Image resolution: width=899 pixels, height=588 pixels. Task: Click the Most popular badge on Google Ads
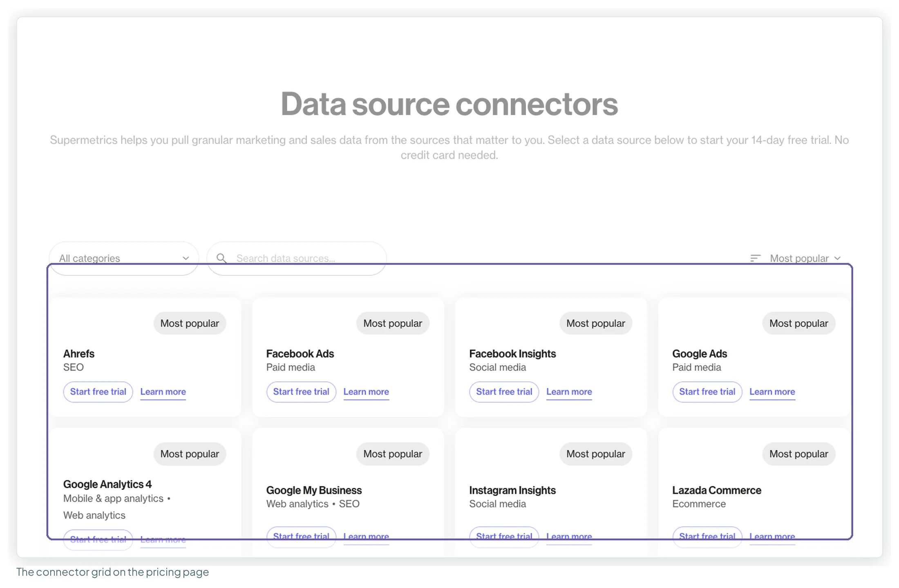(799, 324)
